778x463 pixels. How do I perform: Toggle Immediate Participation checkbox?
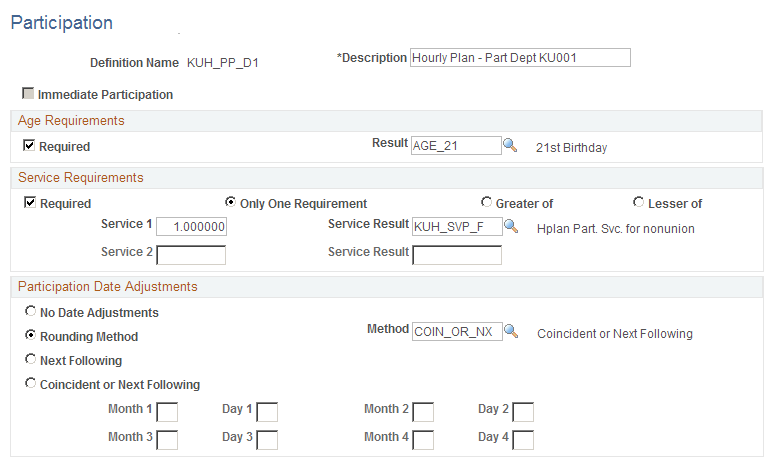click(28, 93)
